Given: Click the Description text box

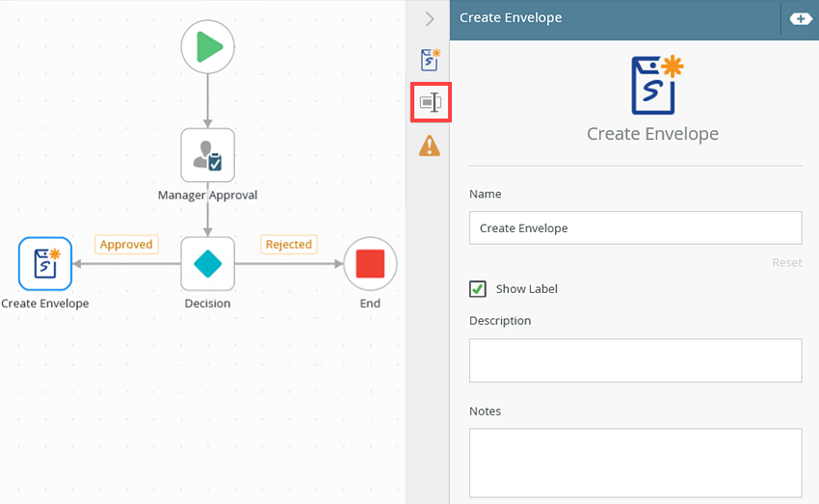Looking at the screenshot, I should point(635,360).
